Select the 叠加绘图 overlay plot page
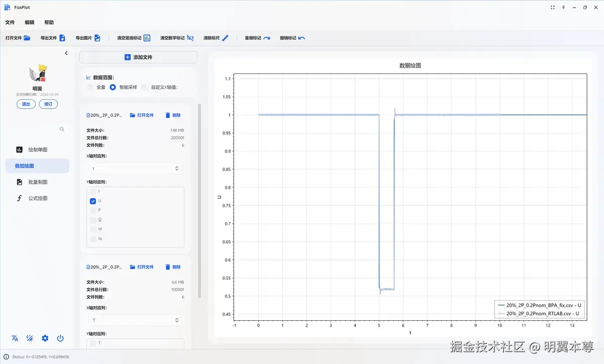604x364 pixels. 37,166
